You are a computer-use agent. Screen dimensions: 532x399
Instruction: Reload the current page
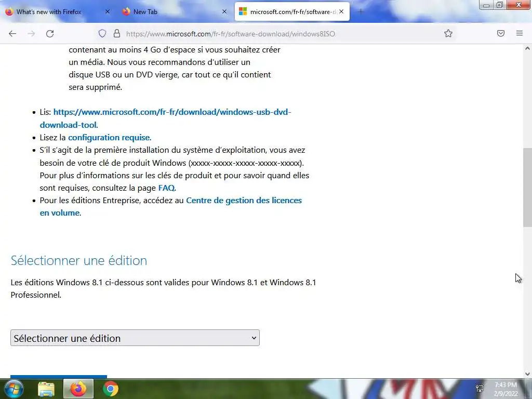coord(50,34)
